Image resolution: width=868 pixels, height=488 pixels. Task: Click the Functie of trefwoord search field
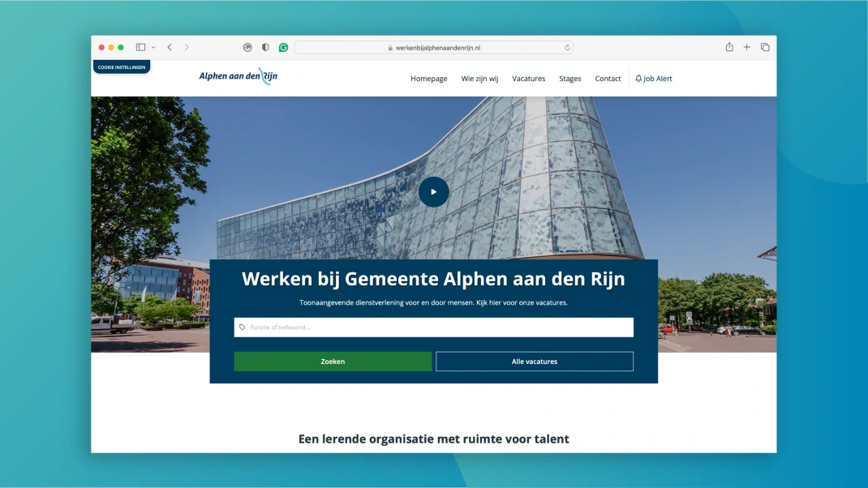coord(433,327)
